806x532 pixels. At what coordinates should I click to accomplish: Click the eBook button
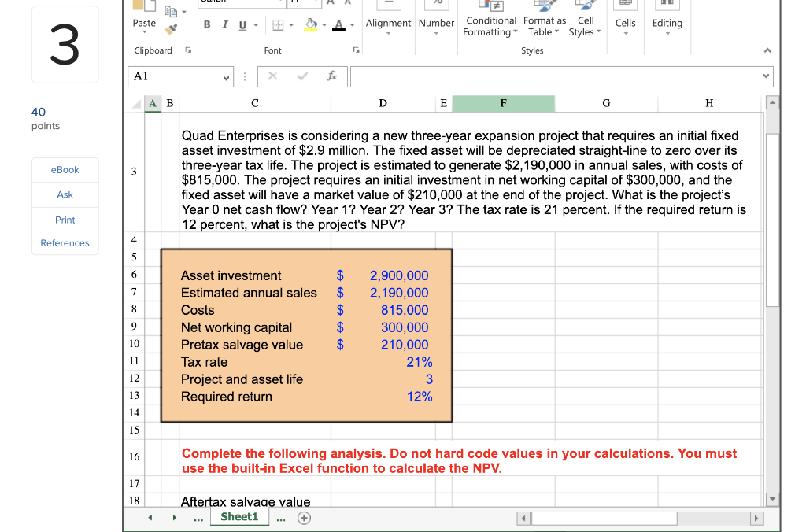(x=65, y=169)
